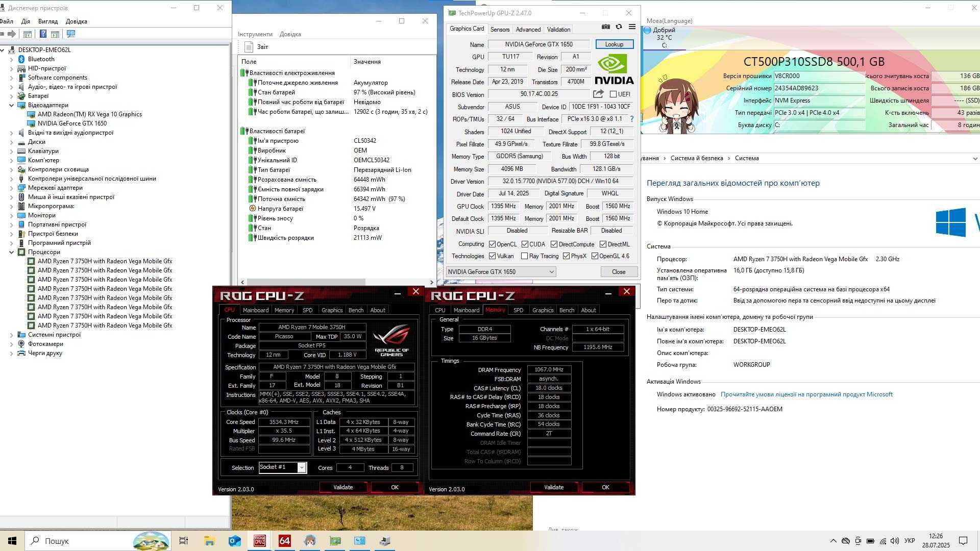Open GPU-Z hamburger menu icon
Screen dimensions: 980x551
(x=632, y=27)
